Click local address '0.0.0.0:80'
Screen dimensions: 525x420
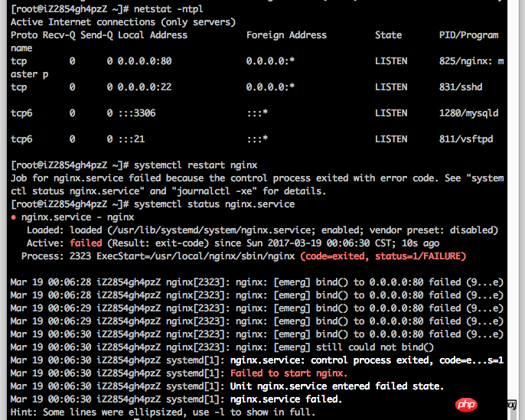(145, 61)
